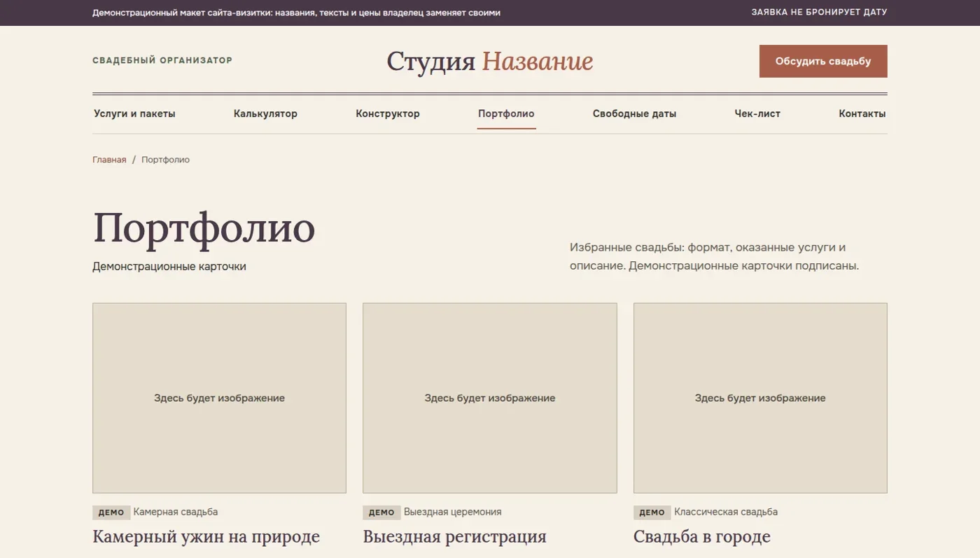Click the "СВАДЕБНЫЙ ОРГАНИЗАТОР" header label
The image size is (980, 558).
[x=162, y=60]
